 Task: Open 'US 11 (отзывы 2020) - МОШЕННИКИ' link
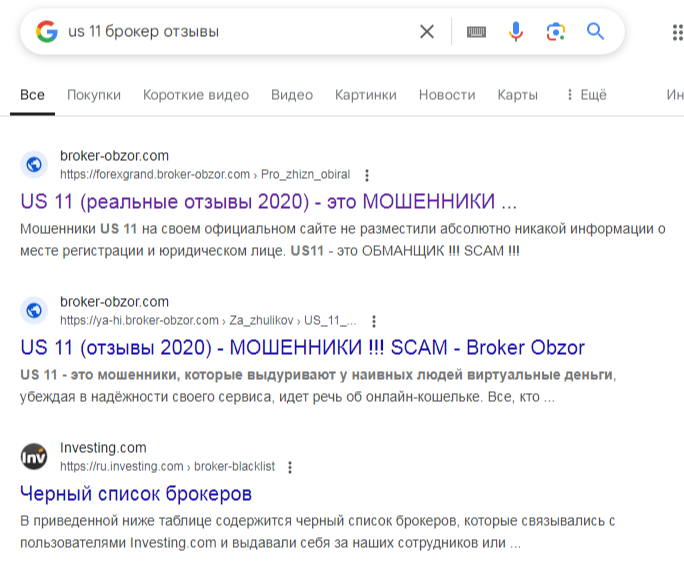302,348
